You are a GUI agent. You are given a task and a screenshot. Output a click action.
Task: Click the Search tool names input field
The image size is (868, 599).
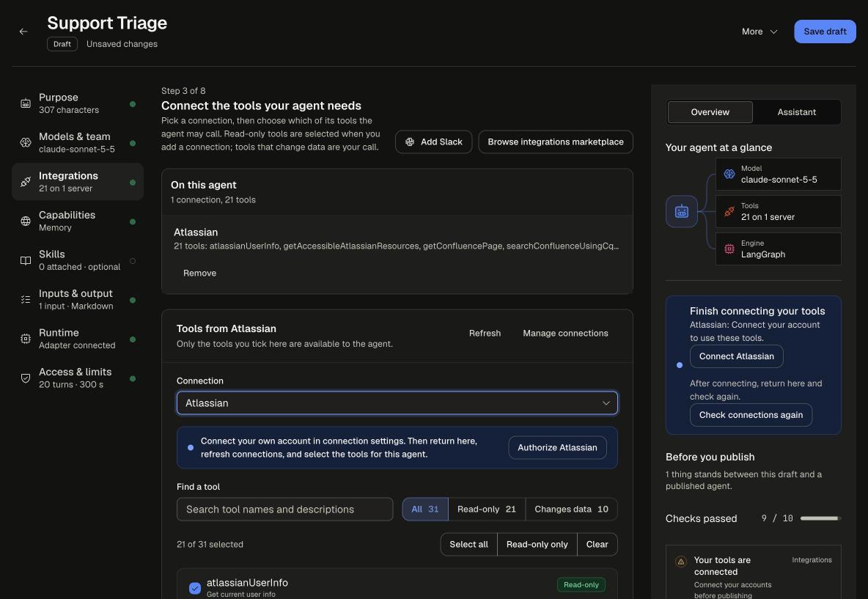(284, 510)
